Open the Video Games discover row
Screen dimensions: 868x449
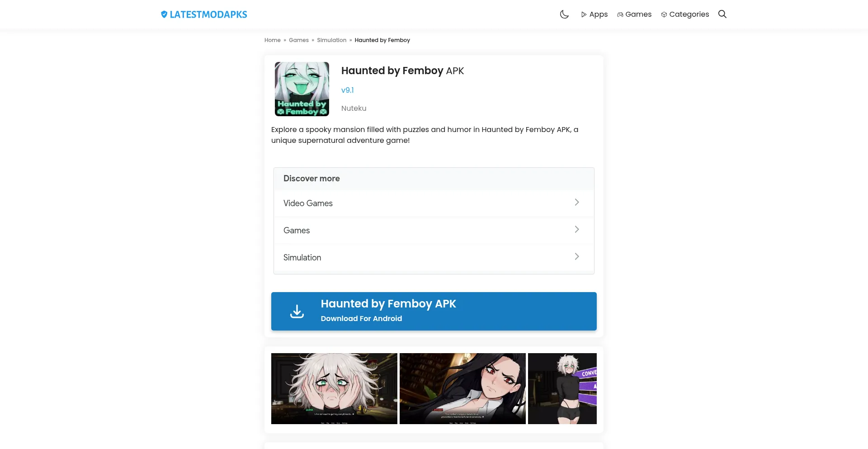(434, 203)
